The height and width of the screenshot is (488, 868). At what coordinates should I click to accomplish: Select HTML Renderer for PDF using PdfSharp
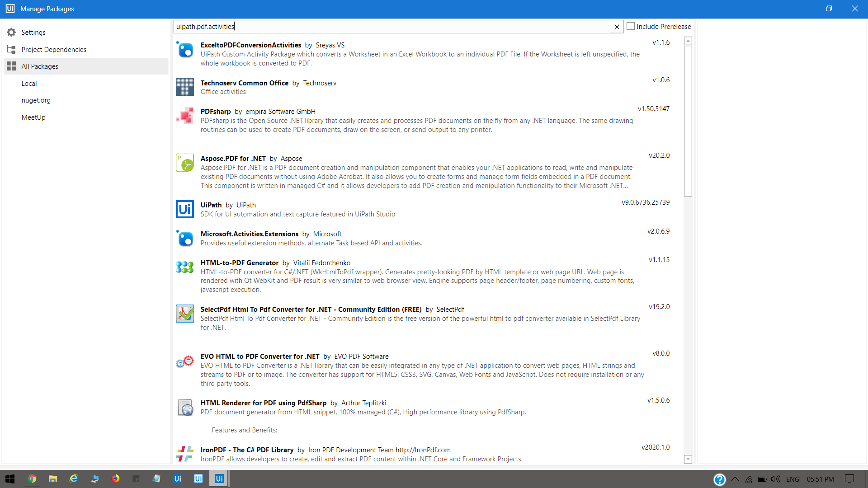tap(264, 403)
